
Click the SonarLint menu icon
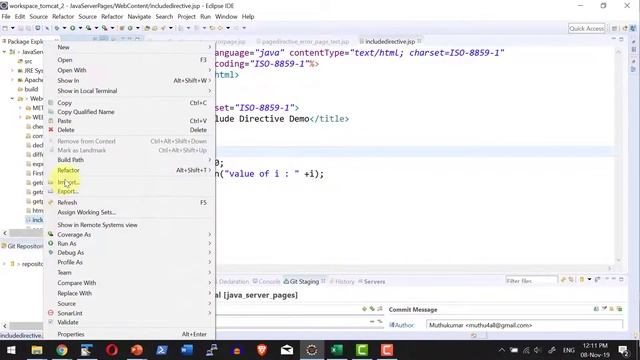pos(51,313)
